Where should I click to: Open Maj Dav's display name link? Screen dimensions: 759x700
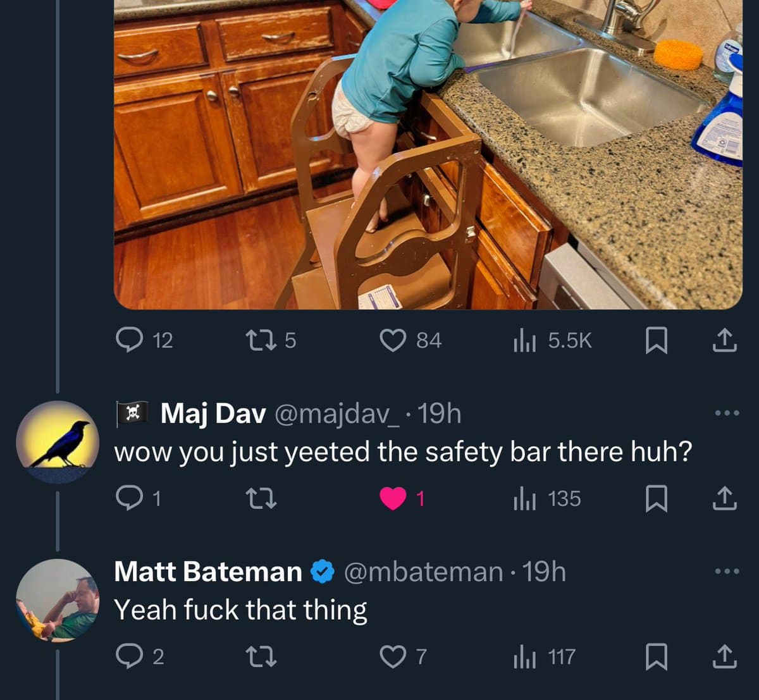213,414
